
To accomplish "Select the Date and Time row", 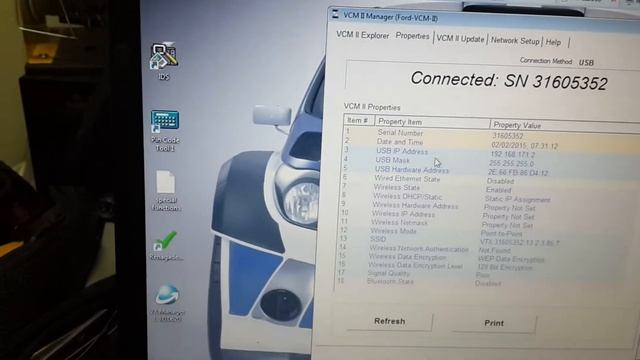I will (491, 143).
